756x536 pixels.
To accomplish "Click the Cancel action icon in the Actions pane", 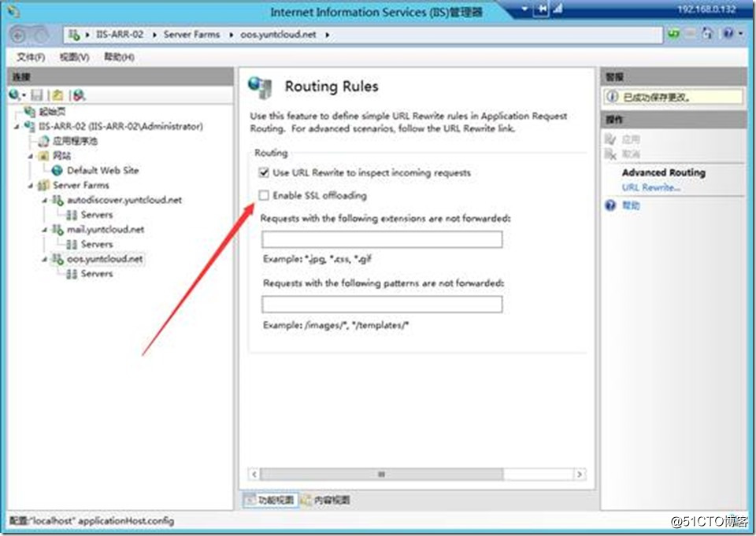I will [610, 153].
